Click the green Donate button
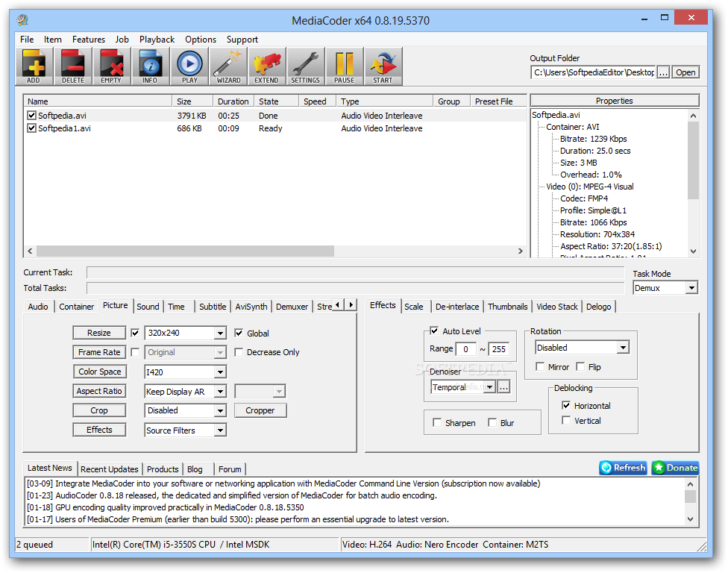The height and width of the screenshot is (573, 728). tap(675, 468)
